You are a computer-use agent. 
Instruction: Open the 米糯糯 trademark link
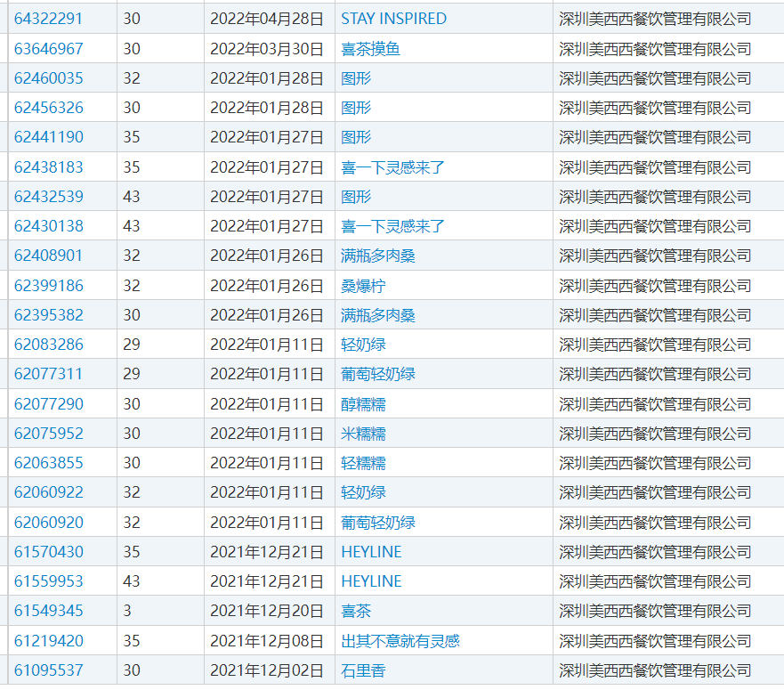tap(363, 434)
